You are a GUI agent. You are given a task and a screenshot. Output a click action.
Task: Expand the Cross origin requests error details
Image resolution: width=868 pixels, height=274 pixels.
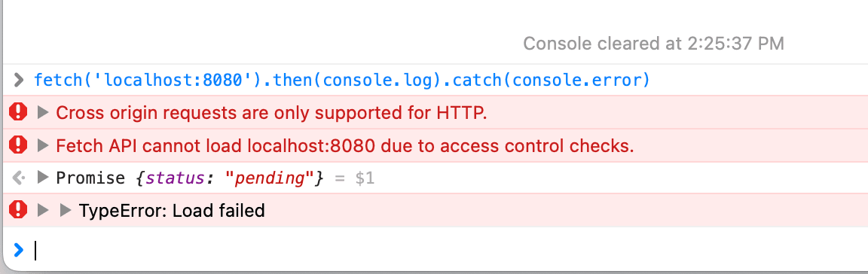pyautogui.click(x=43, y=113)
